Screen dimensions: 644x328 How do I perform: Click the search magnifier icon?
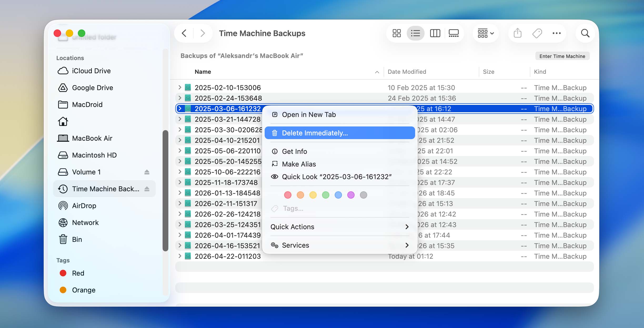click(x=585, y=33)
